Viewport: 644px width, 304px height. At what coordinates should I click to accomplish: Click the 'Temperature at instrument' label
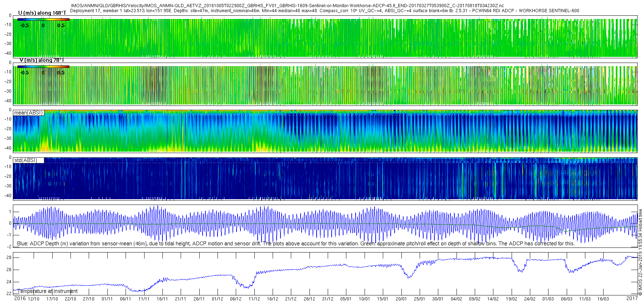click(x=47, y=291)
